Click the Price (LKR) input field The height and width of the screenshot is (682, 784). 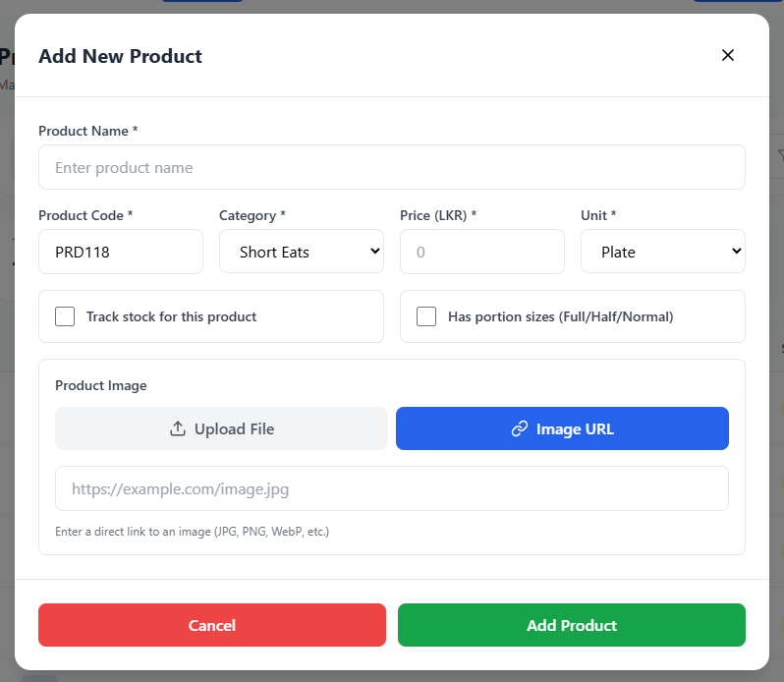(x=482, y=252)
